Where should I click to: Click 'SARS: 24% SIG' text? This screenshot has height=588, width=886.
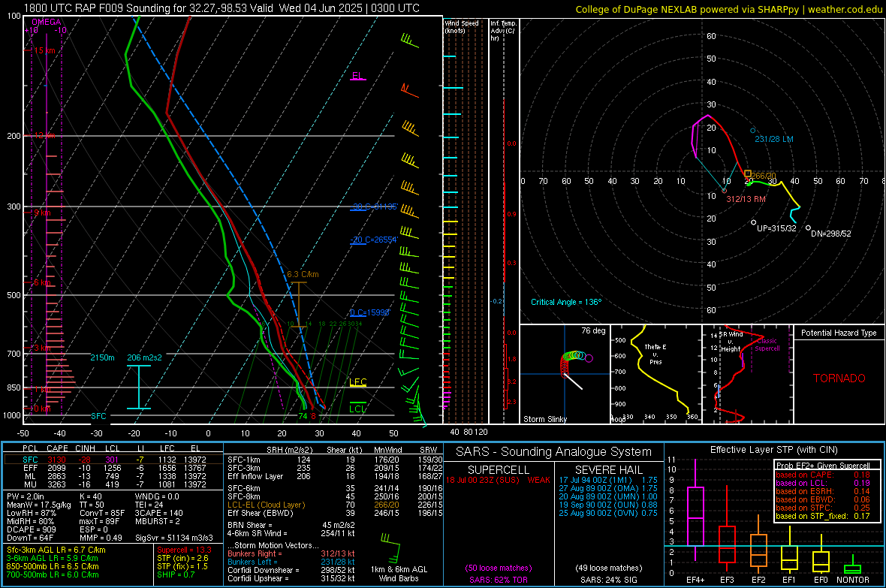coord(608,580)
